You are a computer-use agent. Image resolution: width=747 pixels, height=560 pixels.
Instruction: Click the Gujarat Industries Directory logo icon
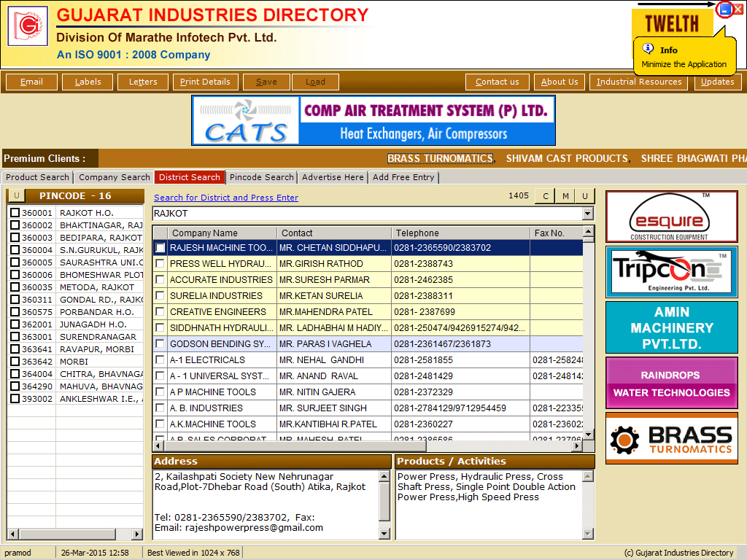28,26
